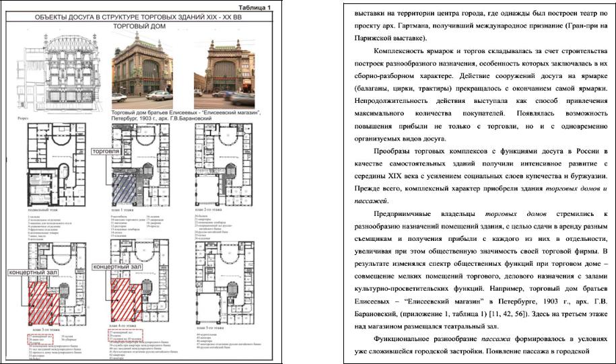616x364 pixels.
Task: Click the words "Парижской выставке"
Action: click(390, 38)
